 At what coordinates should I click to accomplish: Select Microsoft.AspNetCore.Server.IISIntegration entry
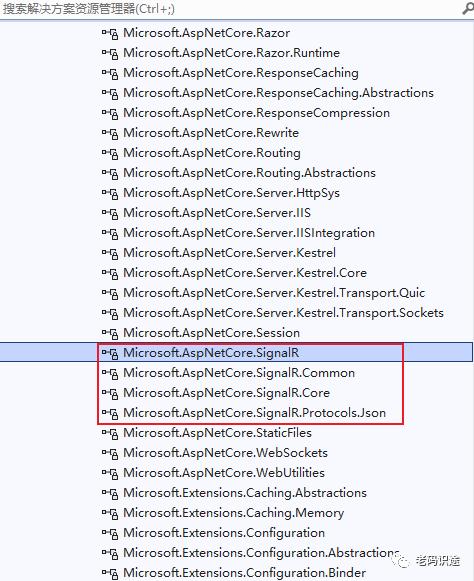(249, 233)
